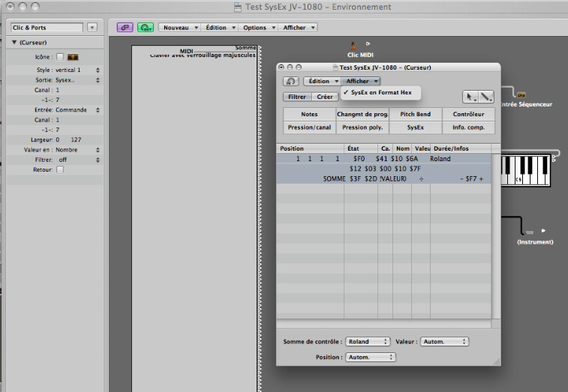
Task: Click the icon thumbnail next to Icône checkbox
Action: 73,57
